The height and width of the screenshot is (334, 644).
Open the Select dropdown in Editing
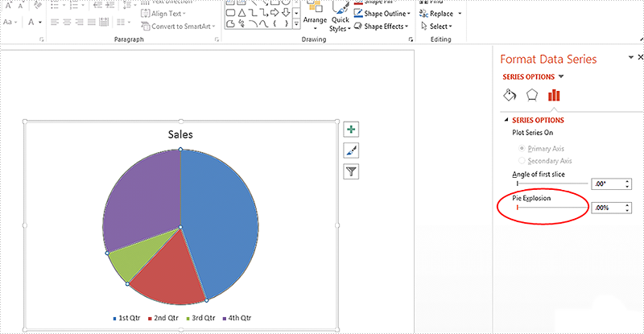click(x=436, y=27)
